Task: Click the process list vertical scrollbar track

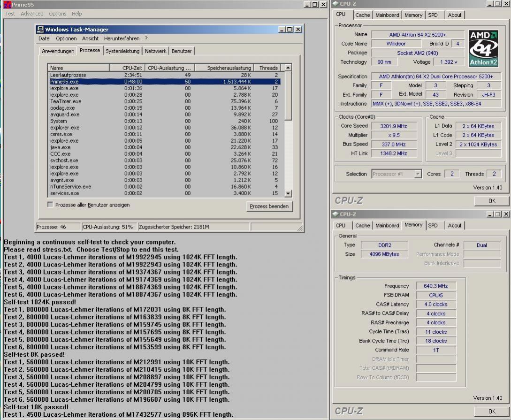Action: [x=288, y=155]
